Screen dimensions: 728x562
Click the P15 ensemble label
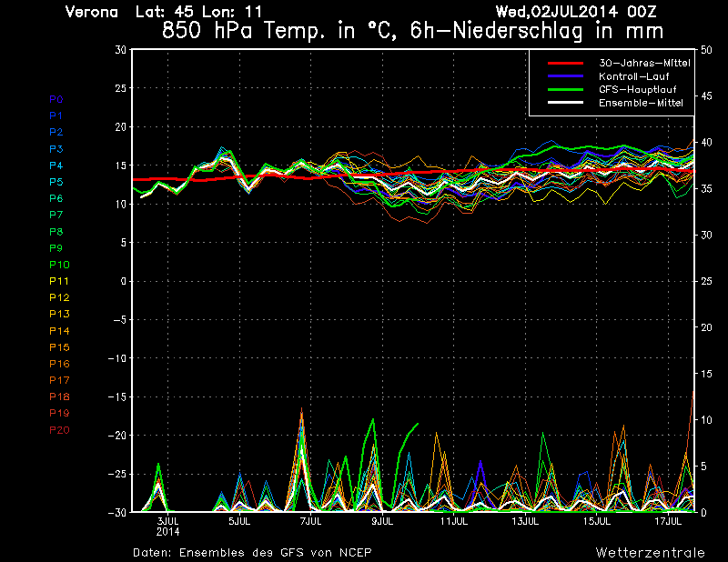(x=59, y=347)
